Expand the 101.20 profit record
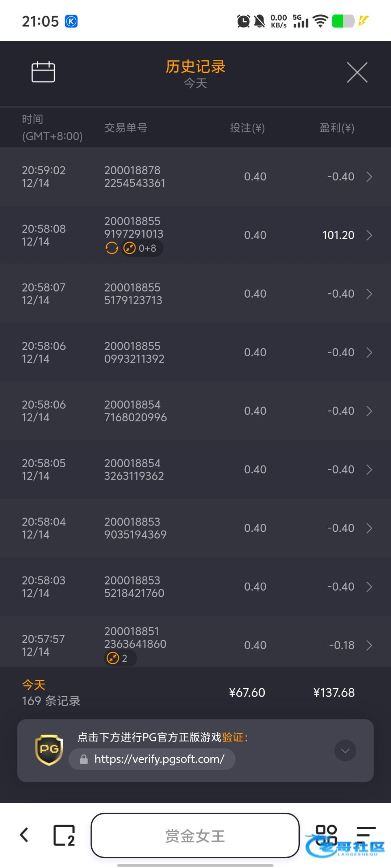391x868 pixels. click(369, 235)
